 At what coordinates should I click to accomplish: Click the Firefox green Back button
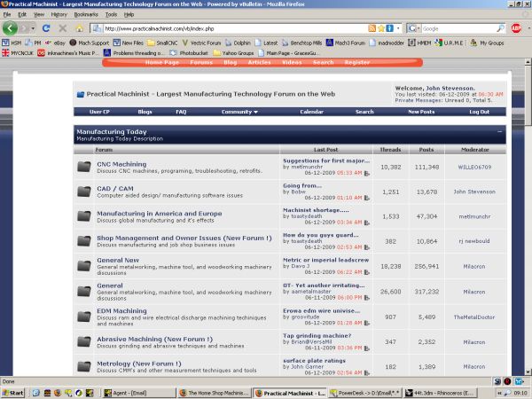point(10,28)
